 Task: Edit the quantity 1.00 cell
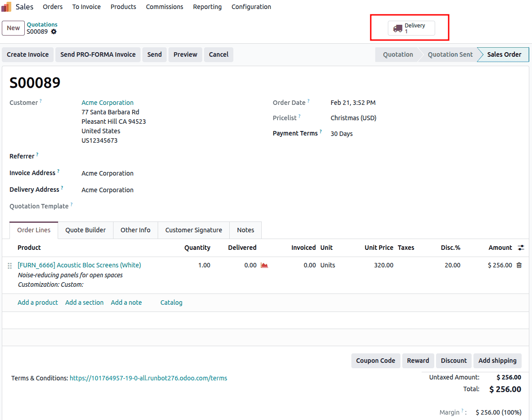pos(204,265)
